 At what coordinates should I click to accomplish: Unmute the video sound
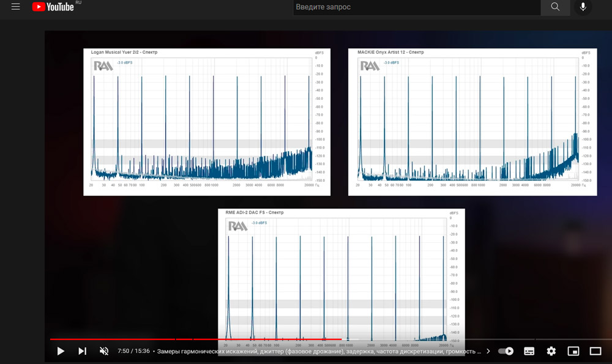pyautogui.click(x=104, y=351)
